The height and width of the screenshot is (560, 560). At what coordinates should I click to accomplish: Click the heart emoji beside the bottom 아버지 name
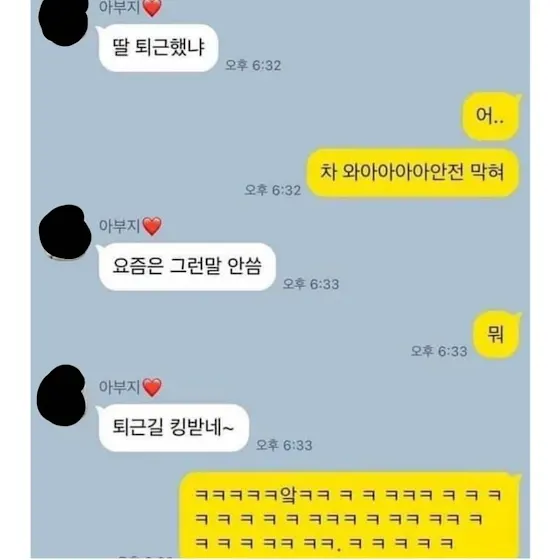[x=152, y=387]
